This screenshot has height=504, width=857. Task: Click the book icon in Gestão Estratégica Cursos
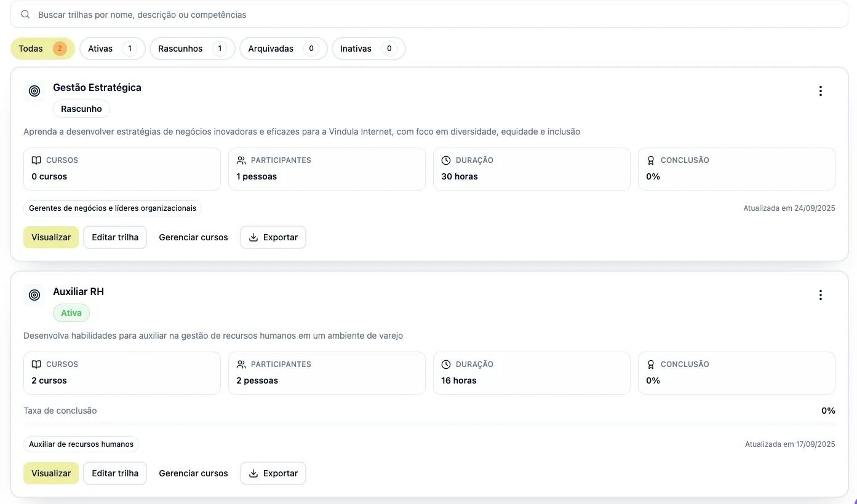pos(36,160)
